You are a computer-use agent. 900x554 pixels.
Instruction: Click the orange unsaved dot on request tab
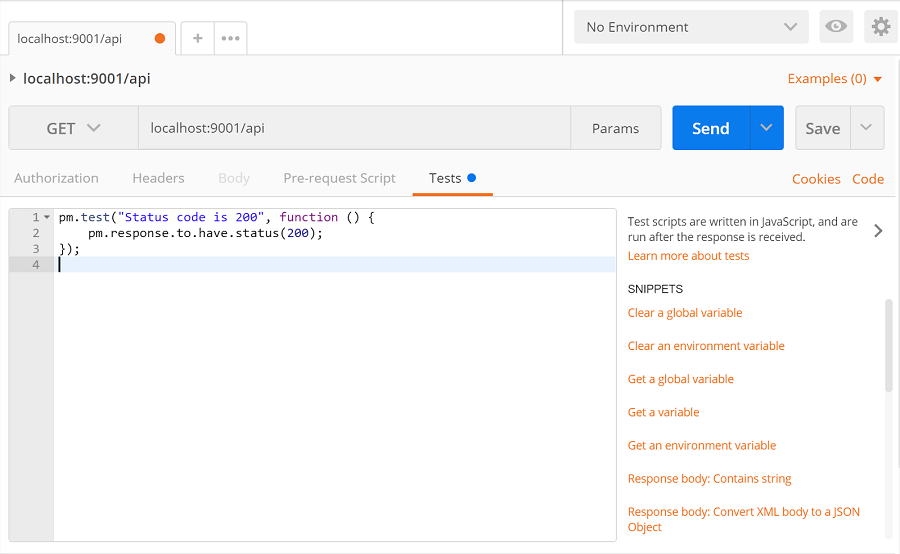pyautogui.click(x=160, y=38)
